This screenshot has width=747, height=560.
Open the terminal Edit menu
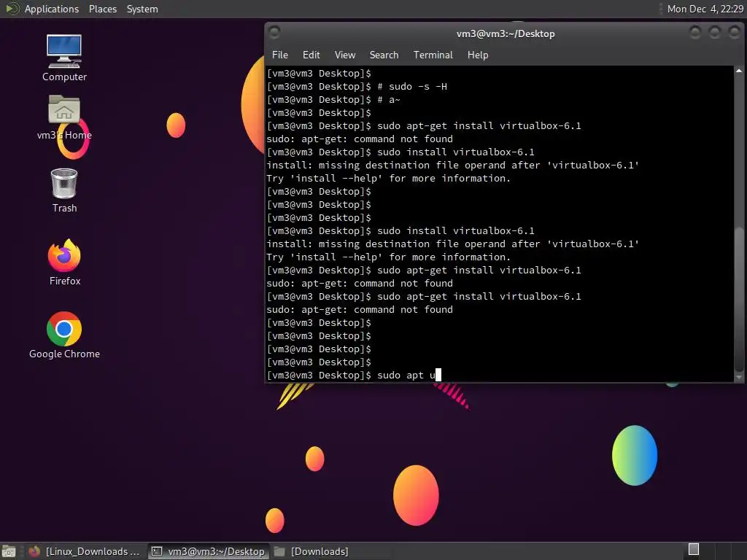[x=311, y=55]
